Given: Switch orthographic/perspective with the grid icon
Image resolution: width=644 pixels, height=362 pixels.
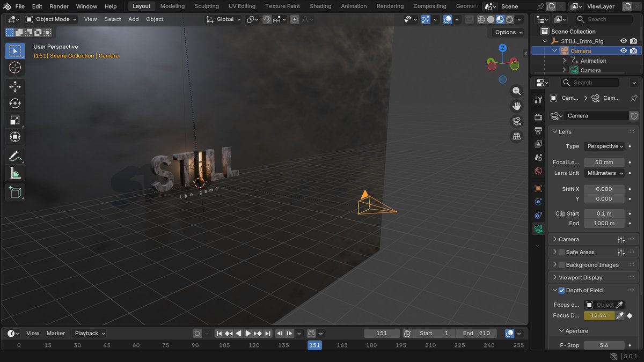Looking at the screenshot, I should click(x=516, y=136).
